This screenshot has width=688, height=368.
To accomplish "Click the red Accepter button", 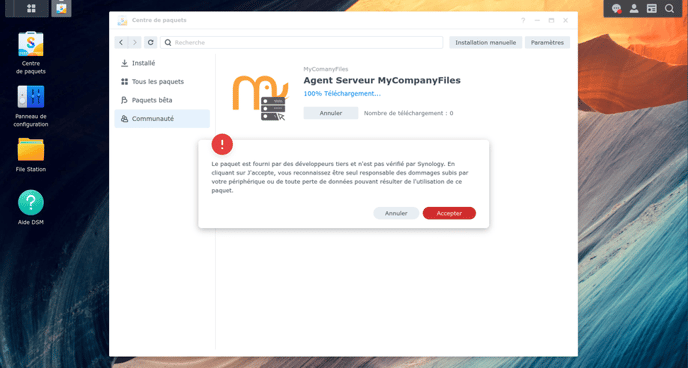I will 449,213.
